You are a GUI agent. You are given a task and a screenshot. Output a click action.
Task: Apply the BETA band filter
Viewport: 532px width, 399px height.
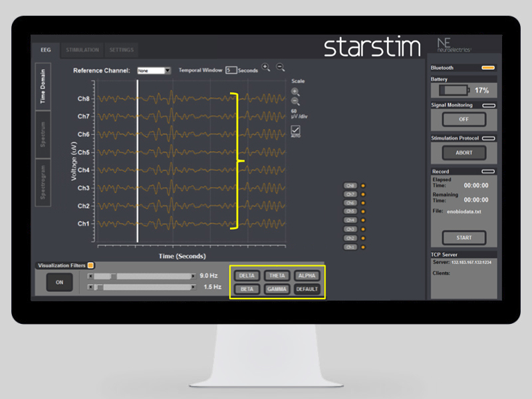tap(247, 289)
